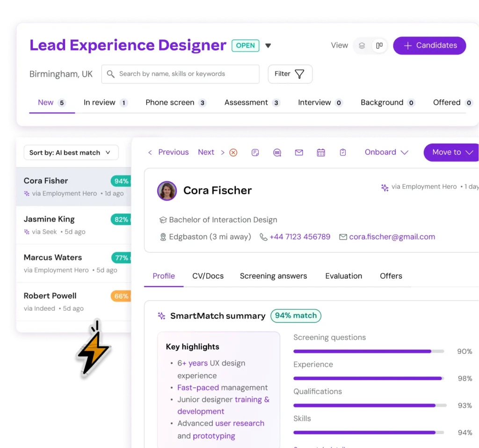
Task: Open the Move to dropdown
Action: pyautogui.click(x=450, y=152)
